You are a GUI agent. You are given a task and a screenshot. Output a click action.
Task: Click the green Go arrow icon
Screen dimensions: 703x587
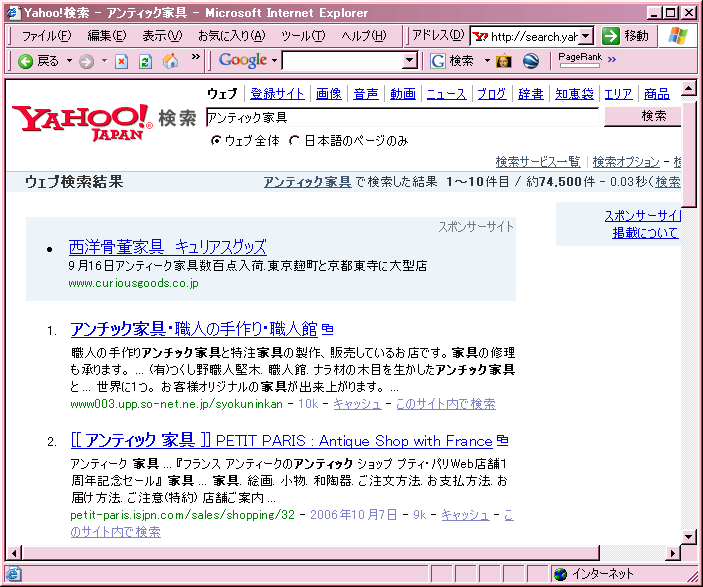tap(611, 36)
